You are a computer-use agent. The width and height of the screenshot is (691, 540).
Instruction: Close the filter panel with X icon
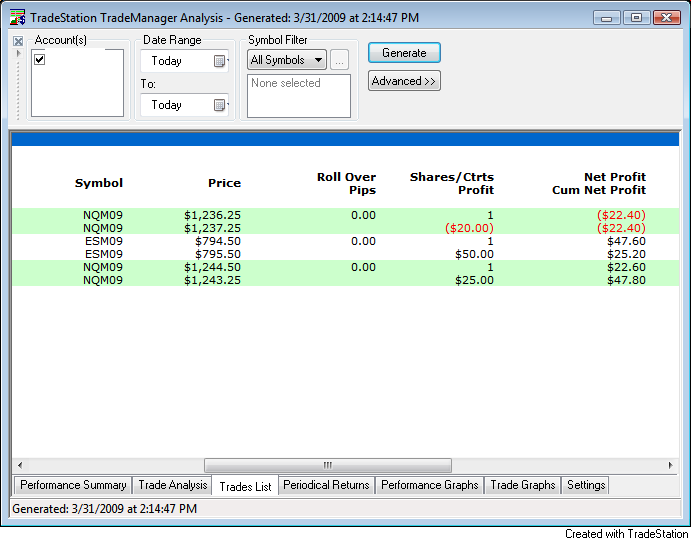click(18, 41)
